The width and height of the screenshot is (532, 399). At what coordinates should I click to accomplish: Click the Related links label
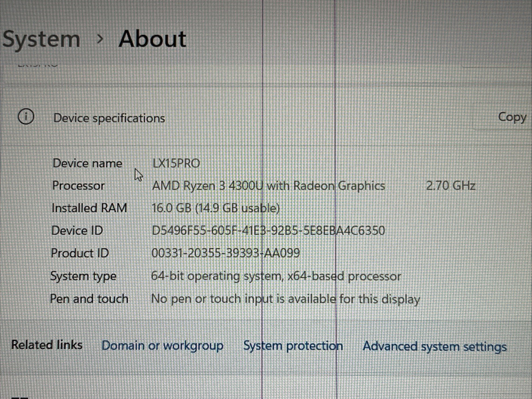click(x=47, y=345)
